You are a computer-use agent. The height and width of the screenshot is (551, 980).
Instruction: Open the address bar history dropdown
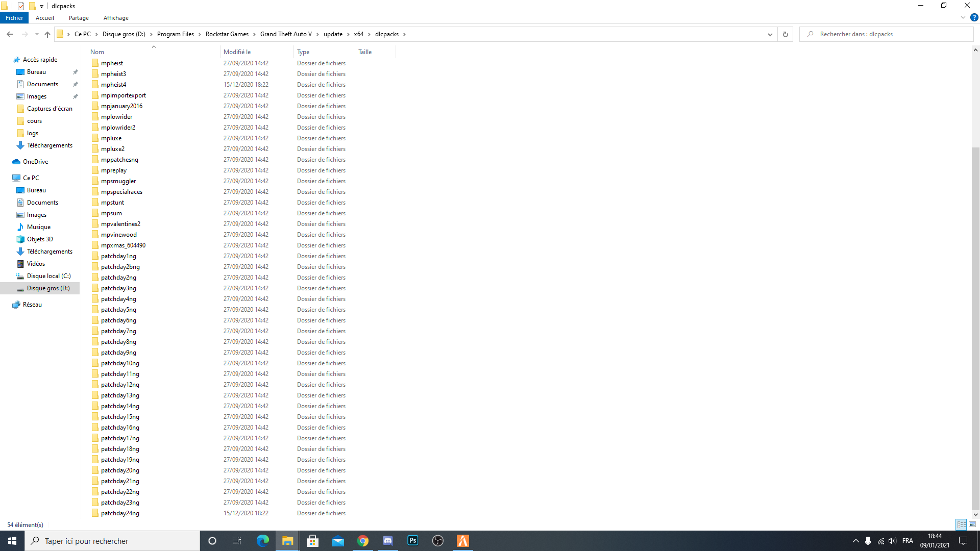(x=770, y=34)
